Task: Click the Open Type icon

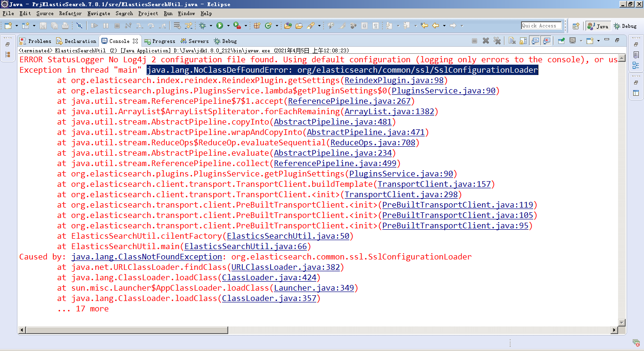Action: [x=288, y=25]
